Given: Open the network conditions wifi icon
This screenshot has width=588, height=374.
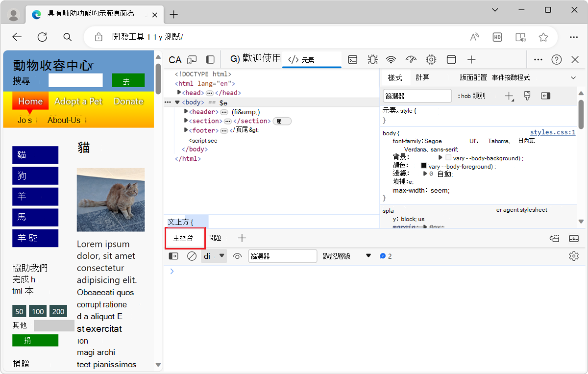Looking at the screenshot, I should point(391,59).
